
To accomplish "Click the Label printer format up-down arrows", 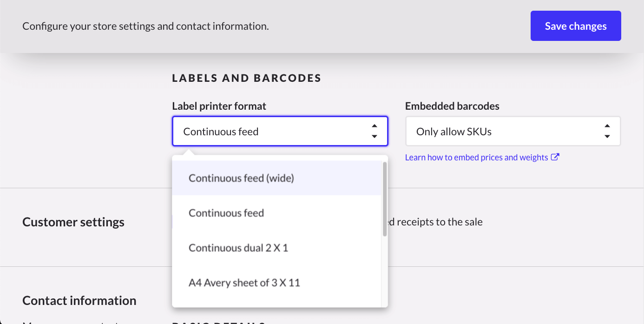I will tap(374, 132).
